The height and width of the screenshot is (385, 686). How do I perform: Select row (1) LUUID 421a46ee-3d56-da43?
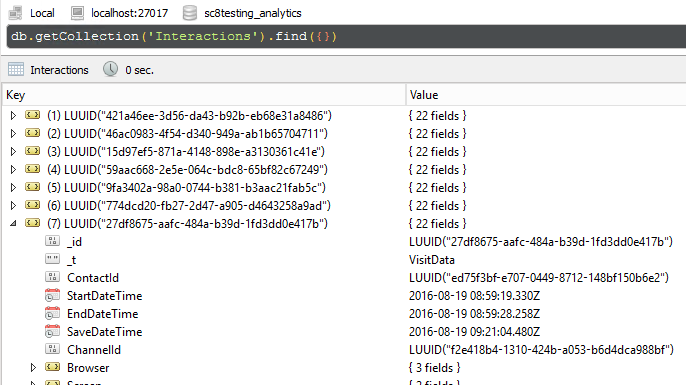(x=189, y=116)
